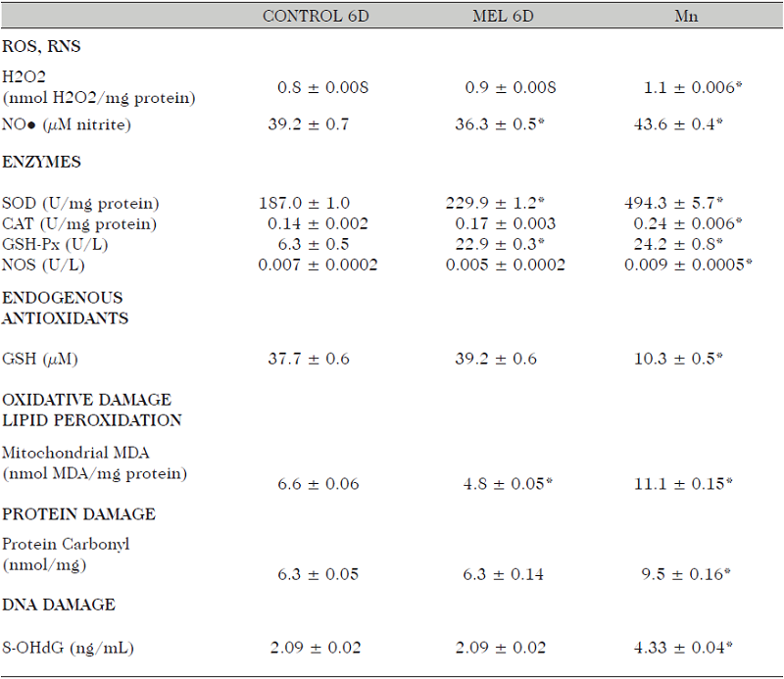784x679 pixels.
Task: Click the NOS (U/L) row label
Action: coord(47,265)
